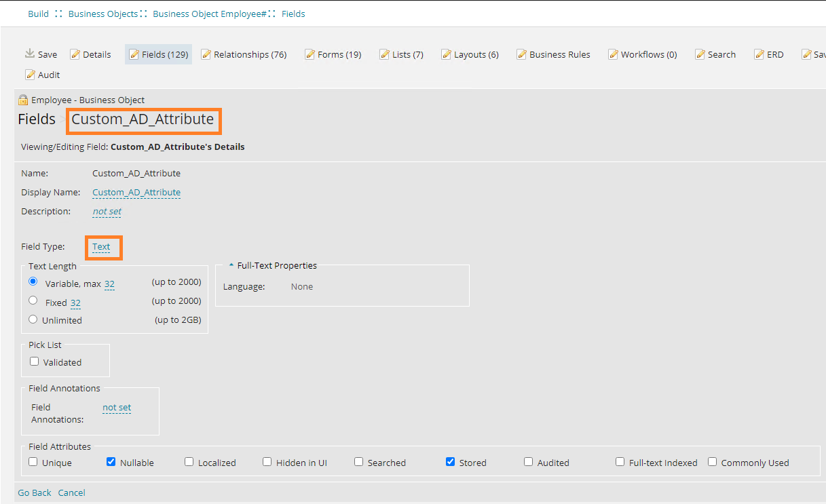Screen dimensions: 826x504
Task: Click the Save toolbar icon
Action: click(x=40, y=54)
